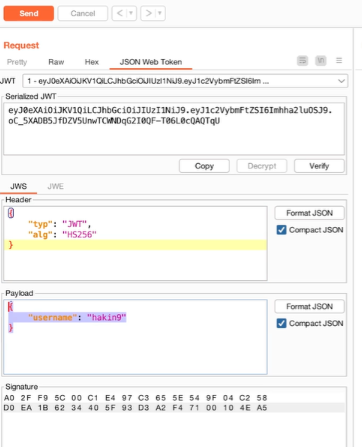The width and height of the screenshot is (362, 447).
Task: Click the Cancel button
Action: 83,13
